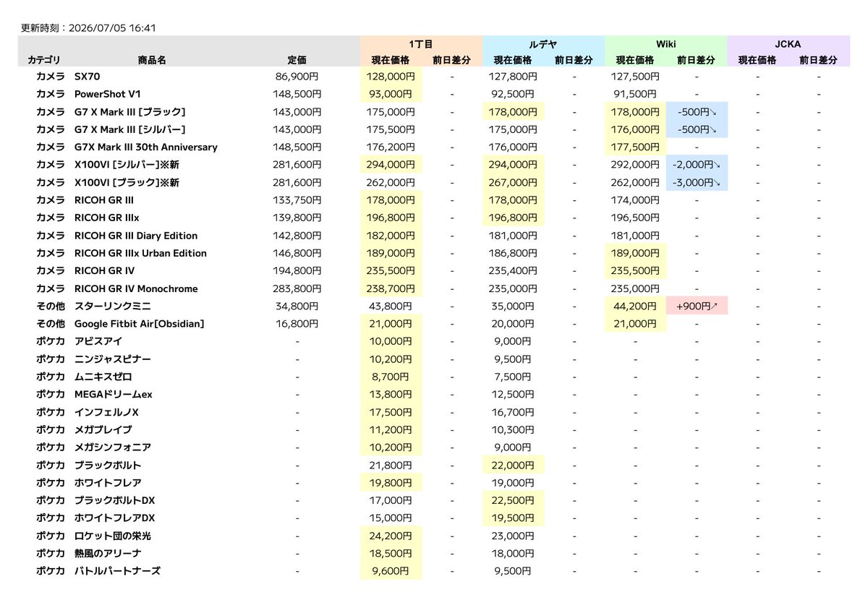Select the 93,000円 price for PowerShot V1
The image size is (868, 613).
click(391, 94)
